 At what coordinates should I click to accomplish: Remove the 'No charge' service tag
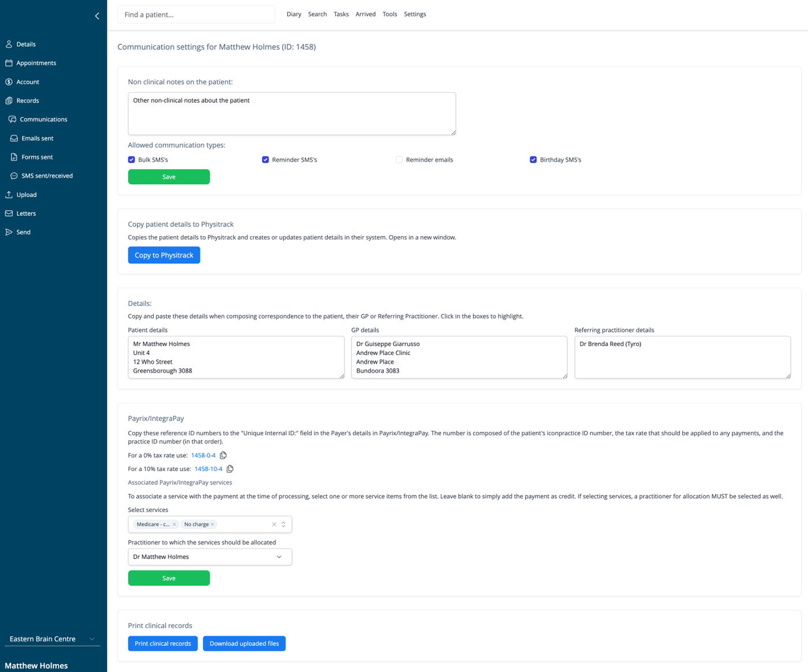point(212,524)
